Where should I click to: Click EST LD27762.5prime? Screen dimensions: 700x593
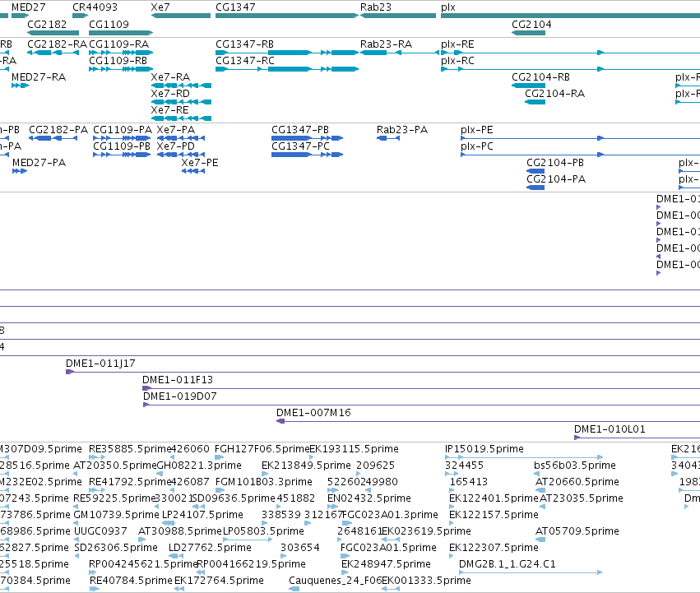point(176,556)
